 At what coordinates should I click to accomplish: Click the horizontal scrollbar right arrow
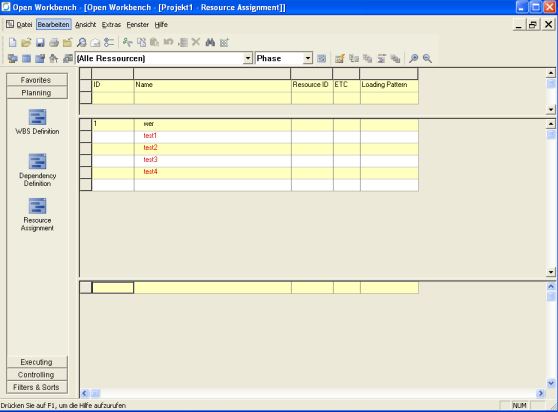point(541,393)
